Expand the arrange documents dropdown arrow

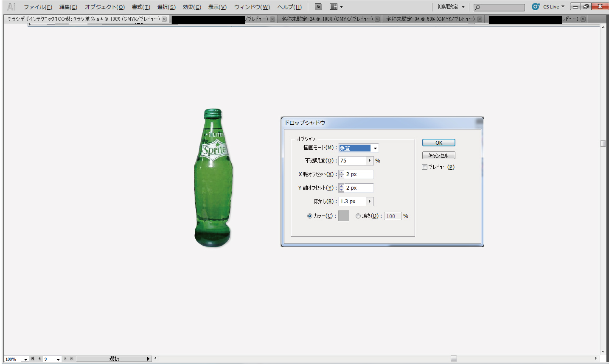pos(341,7)
